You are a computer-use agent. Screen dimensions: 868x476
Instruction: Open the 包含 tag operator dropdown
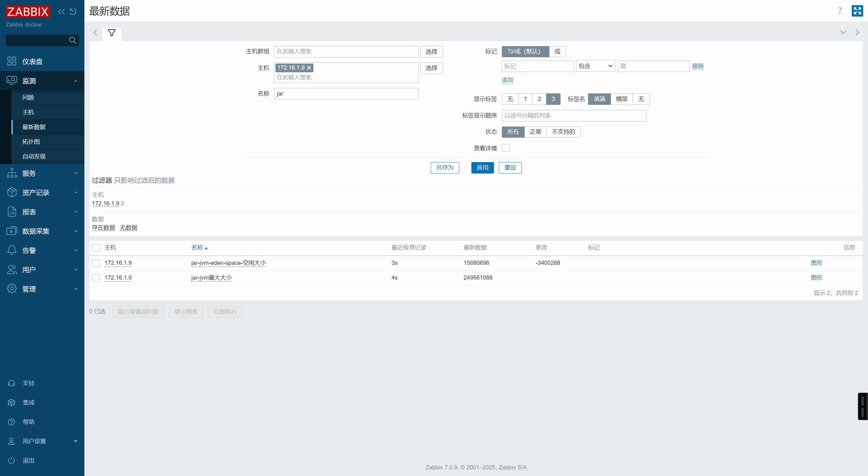coord(596,66)
